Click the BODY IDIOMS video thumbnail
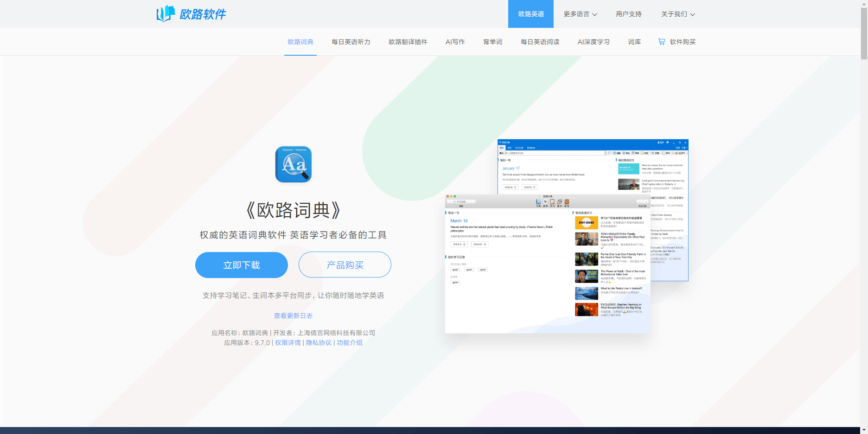The height and width of the screenshot is (434, 868). [x=587, y=223]
